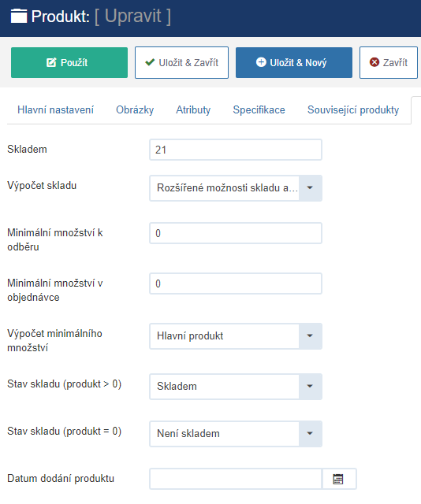This screenshot has width=421, height=504.
Task: Expand the Výpočet minimálního množství dropdown
Action: [x=236, y=336]
